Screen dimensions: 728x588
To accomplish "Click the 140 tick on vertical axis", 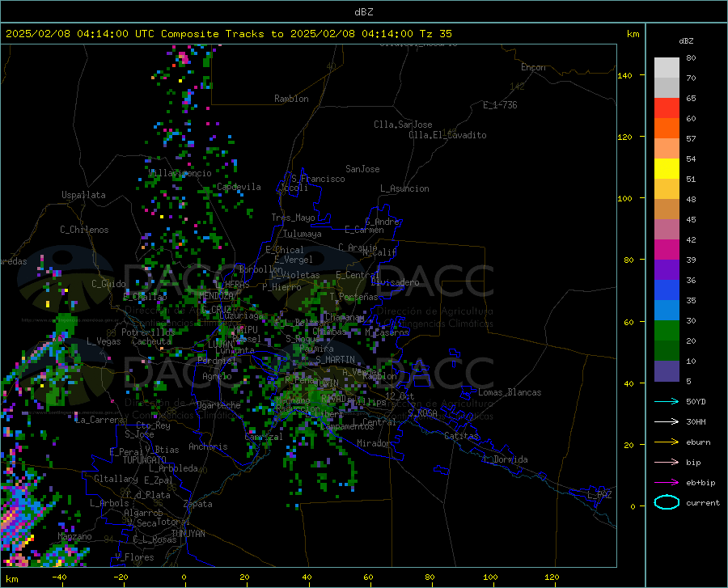I will coord(624,75).
